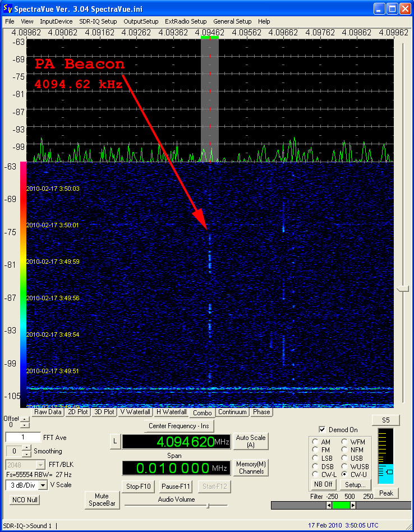Click the SpectraVue title bar icon
Screen dimensions: 414x532
[x=7, y=8]
